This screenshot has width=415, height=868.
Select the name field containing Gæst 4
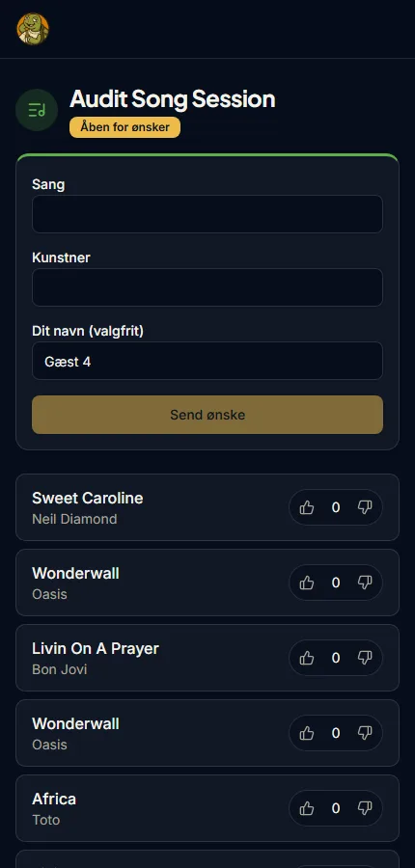207,361
